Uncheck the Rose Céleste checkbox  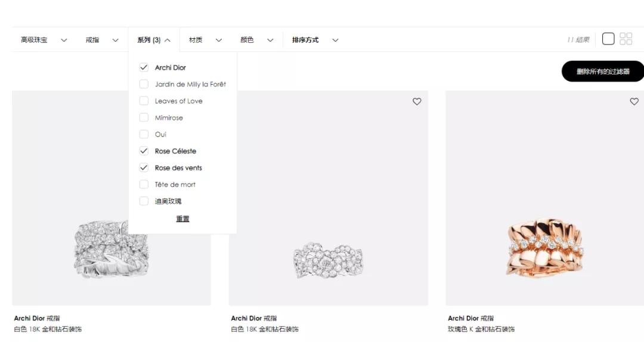coord(144,151)
